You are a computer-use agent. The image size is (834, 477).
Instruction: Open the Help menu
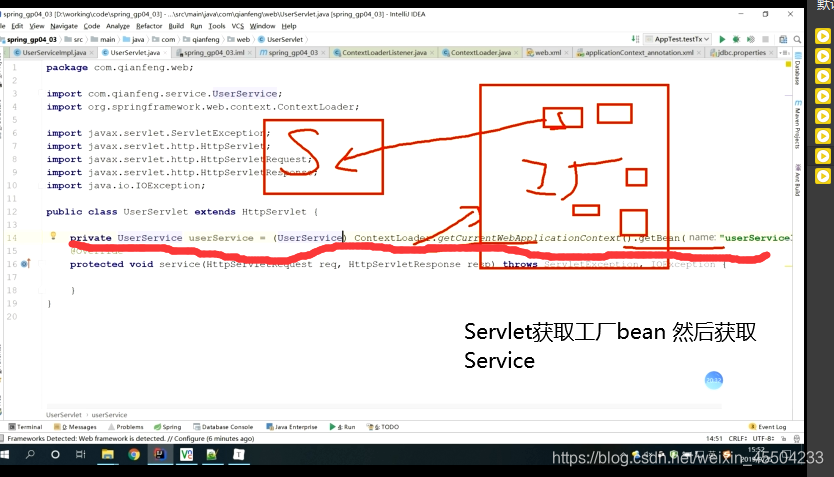[x=289, y=26]
